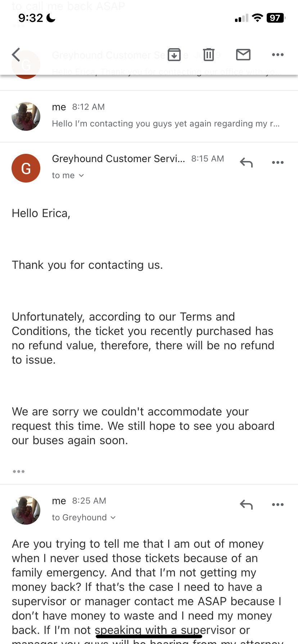298x644 pixels.
Task: Tap the 8:15 AM timestamp
Action: click(x=208, y=159)
